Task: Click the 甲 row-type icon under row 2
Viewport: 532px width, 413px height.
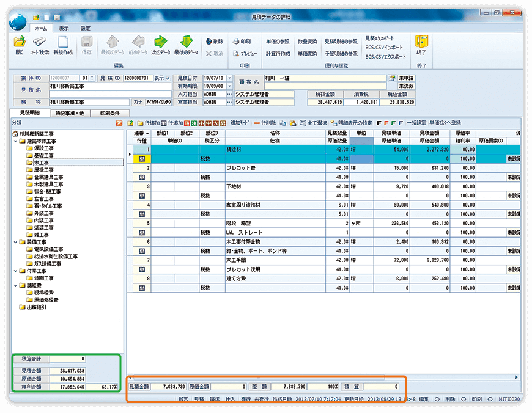Action: (x=142, y=177)
